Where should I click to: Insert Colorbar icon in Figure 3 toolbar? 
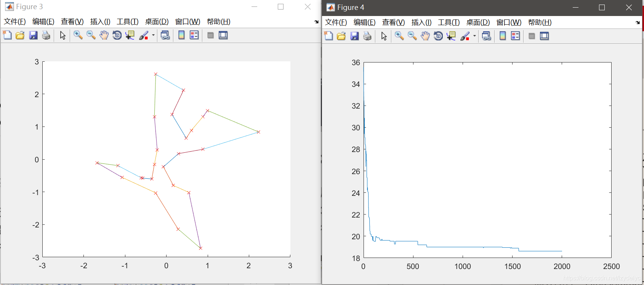pos(181,35)
